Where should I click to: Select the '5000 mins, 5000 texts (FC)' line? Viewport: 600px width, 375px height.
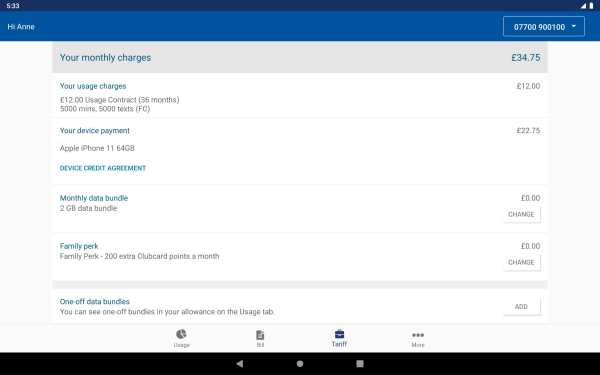tap(105, 109)
